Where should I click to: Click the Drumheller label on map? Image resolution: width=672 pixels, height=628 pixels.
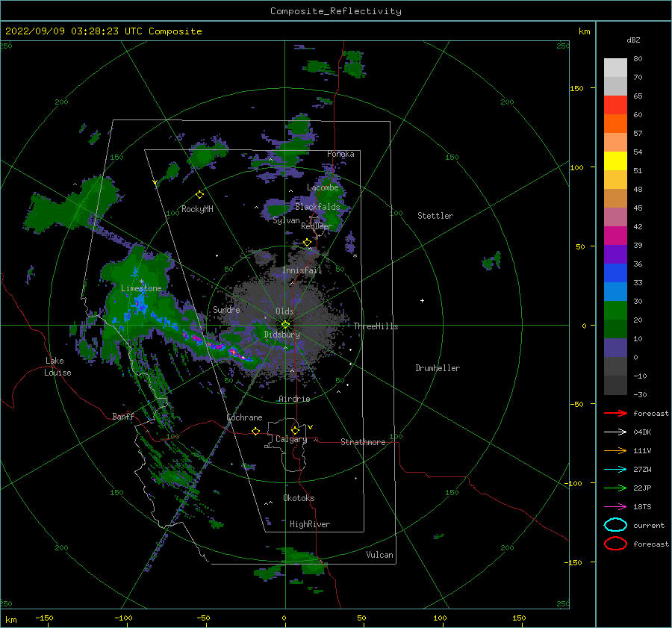click(438, 368)
